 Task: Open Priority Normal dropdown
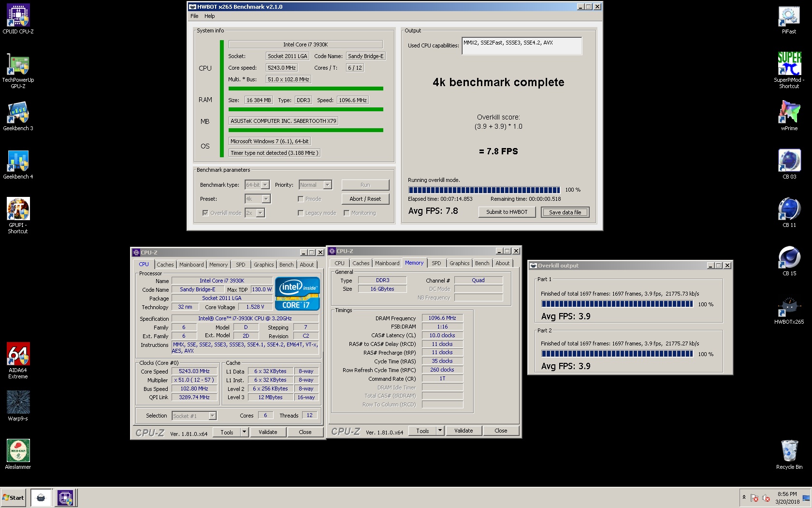[316, 185]
